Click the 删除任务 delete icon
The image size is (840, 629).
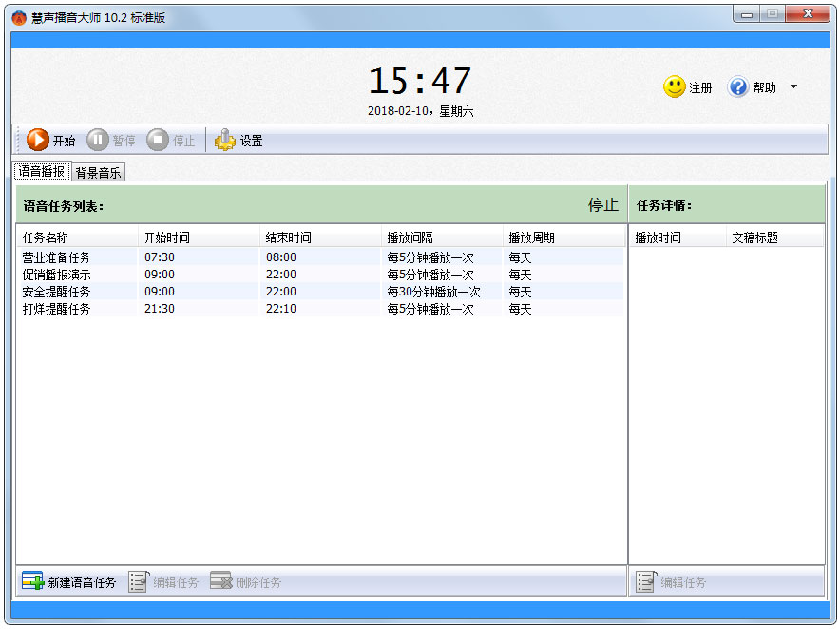click(220, 581)
